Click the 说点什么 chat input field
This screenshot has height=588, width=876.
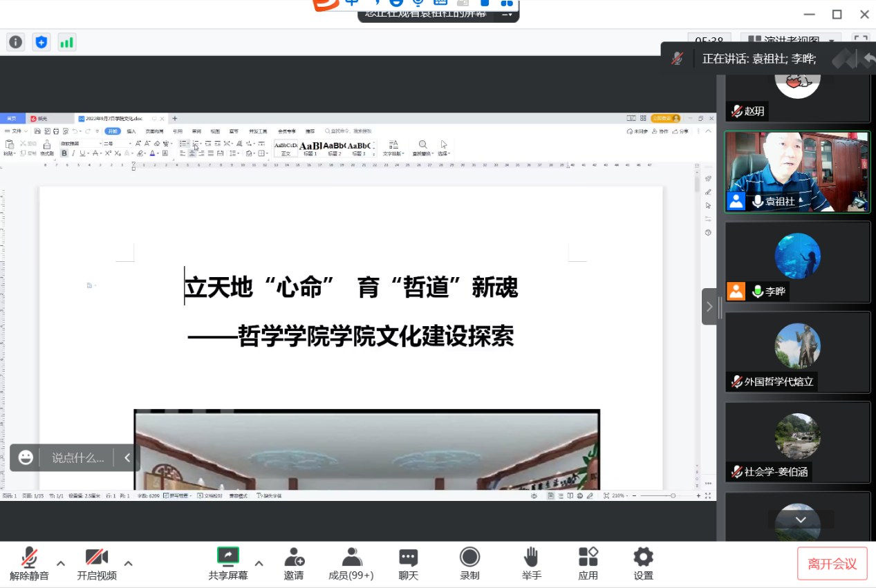pos(79,457)
